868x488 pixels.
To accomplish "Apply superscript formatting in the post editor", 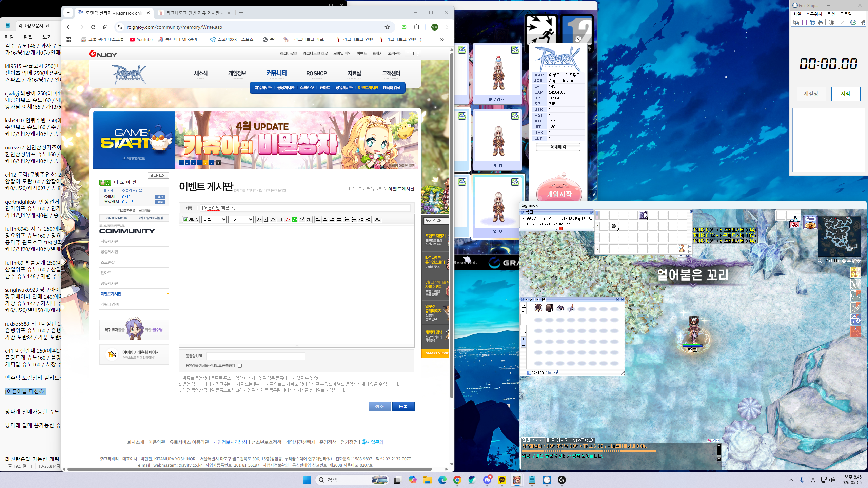I will point(302,219).
